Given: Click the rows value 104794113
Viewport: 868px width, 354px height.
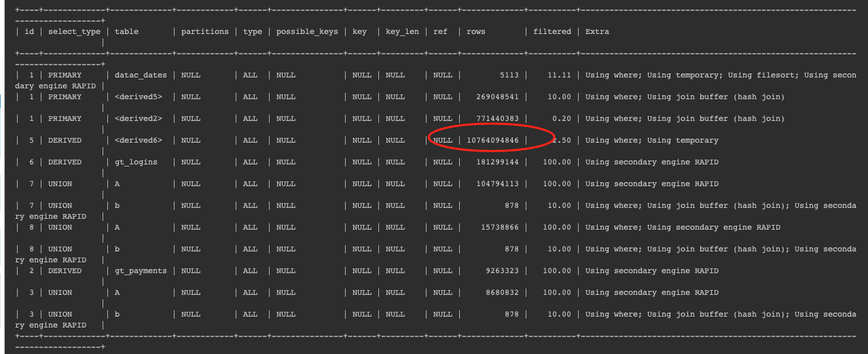Looking at the screenshot, I should (x=497, y=184).
